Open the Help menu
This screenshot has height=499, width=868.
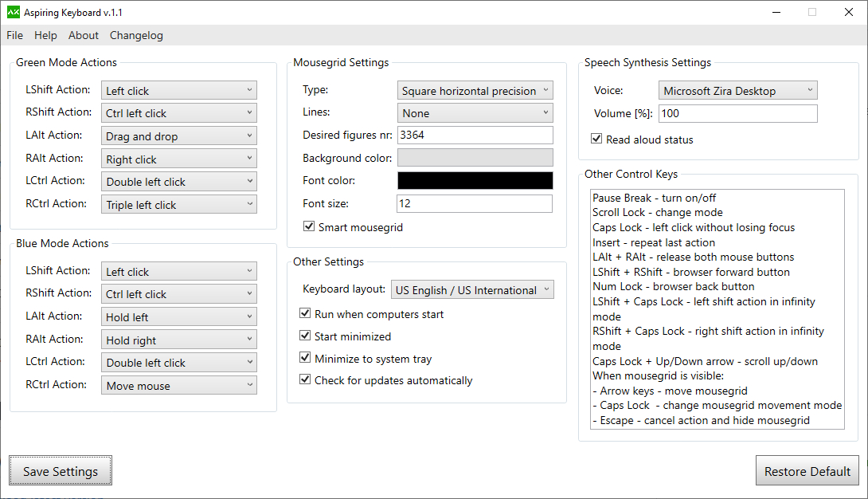(x=45, y=35)
